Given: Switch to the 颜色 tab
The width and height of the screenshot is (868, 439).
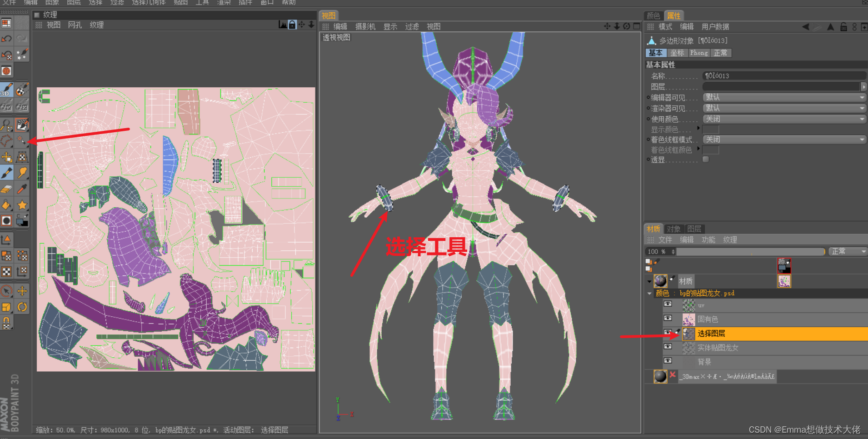Looking at the screenshot, I should [653, 15].
